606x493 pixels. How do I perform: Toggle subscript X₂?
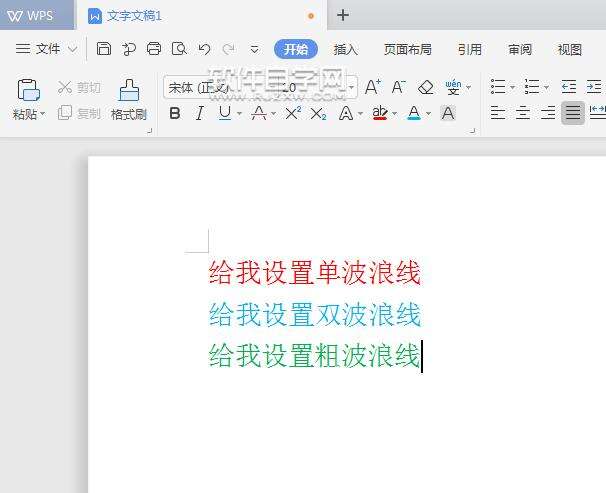point(318,114)
